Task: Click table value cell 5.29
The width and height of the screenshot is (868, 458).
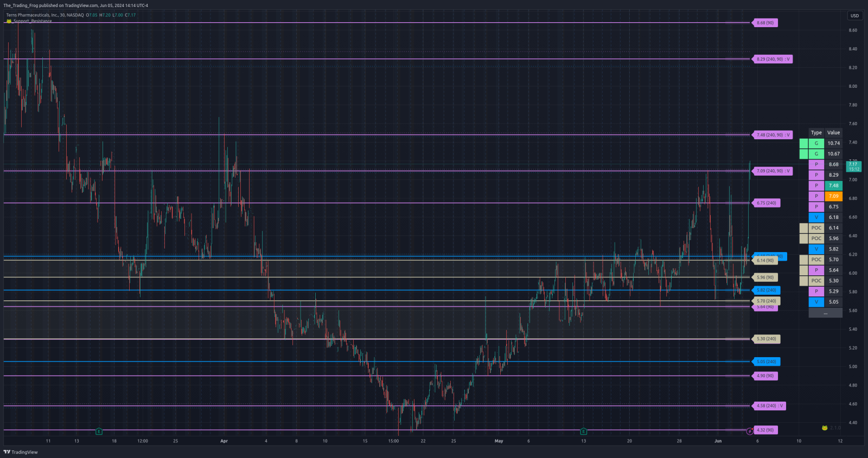Action: tap(833, 292)
